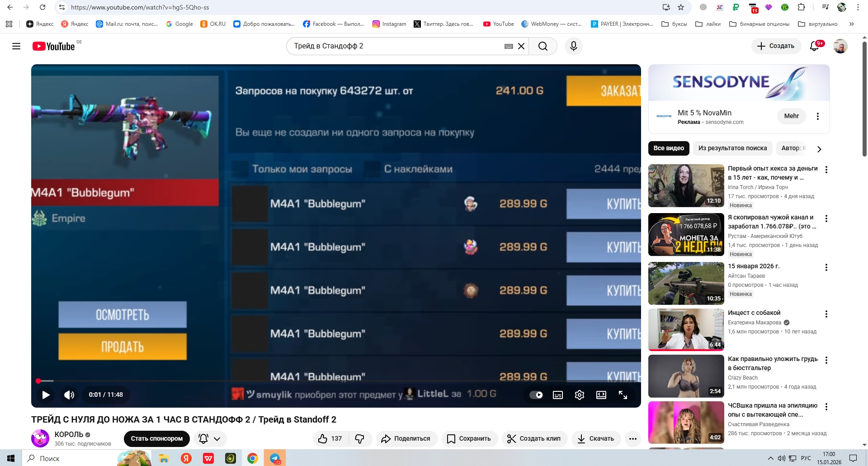Open the on-screen keyboard in search box

[509, 46]
